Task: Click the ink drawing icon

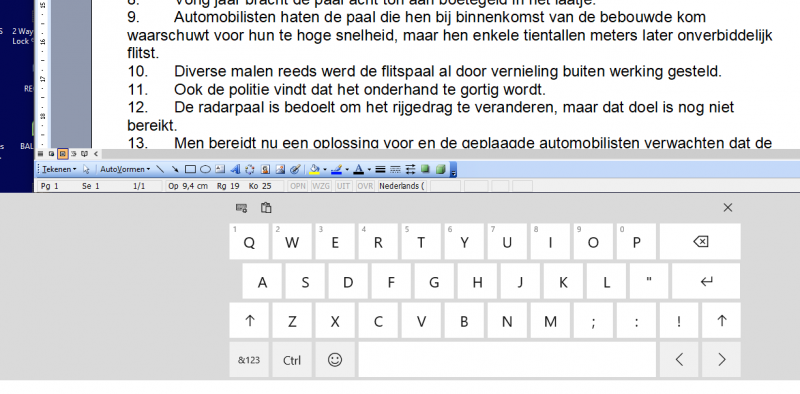Action: [295, 169]
